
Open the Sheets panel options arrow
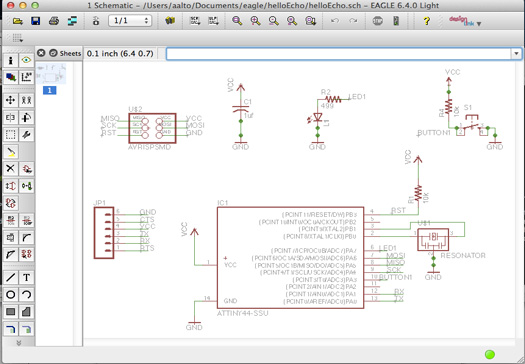[53, 53]
